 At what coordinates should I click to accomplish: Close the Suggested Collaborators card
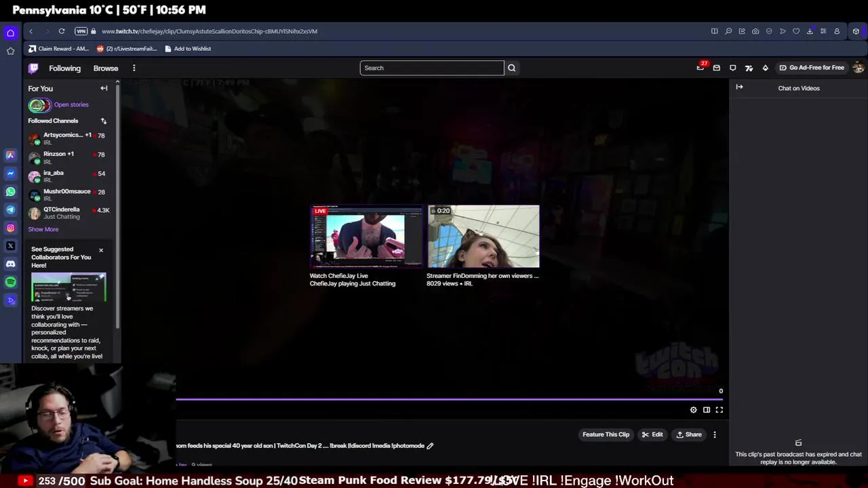pos(101,250)
